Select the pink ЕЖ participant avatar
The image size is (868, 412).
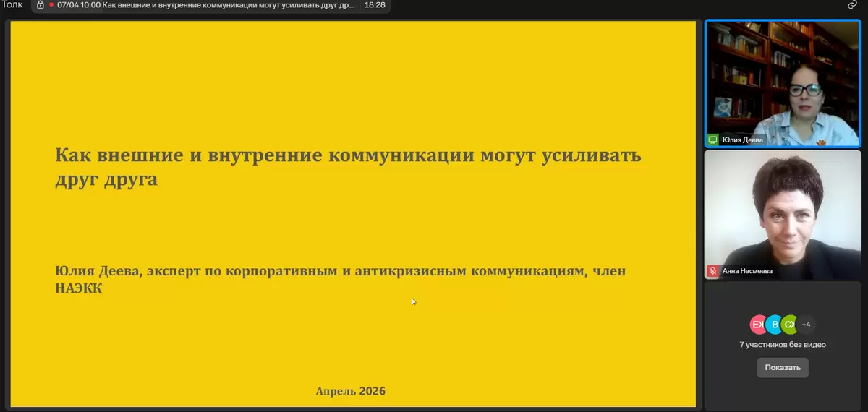(x=757, y=325)
